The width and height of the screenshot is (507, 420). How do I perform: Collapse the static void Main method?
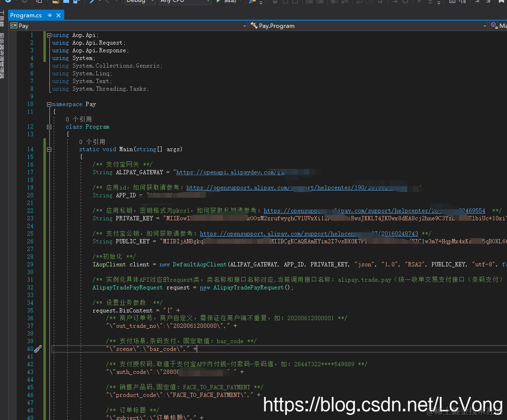49,149
